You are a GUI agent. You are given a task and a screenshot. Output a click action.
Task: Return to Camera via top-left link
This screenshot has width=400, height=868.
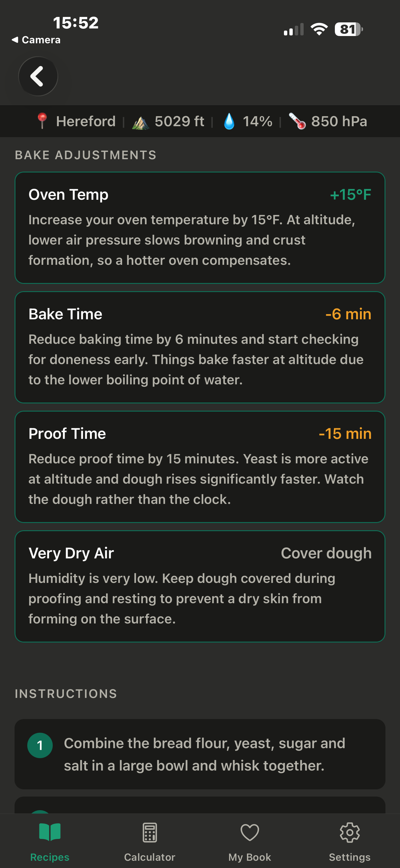coord(36,39)
